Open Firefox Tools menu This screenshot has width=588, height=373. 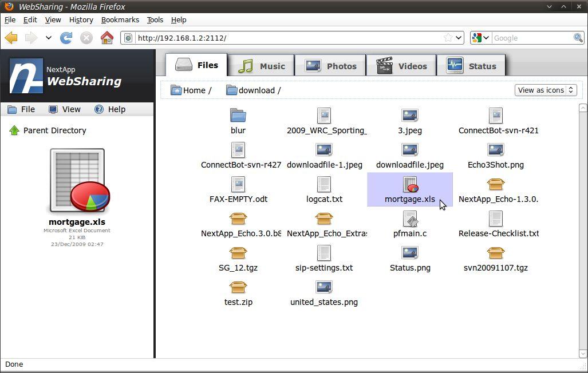155,20
